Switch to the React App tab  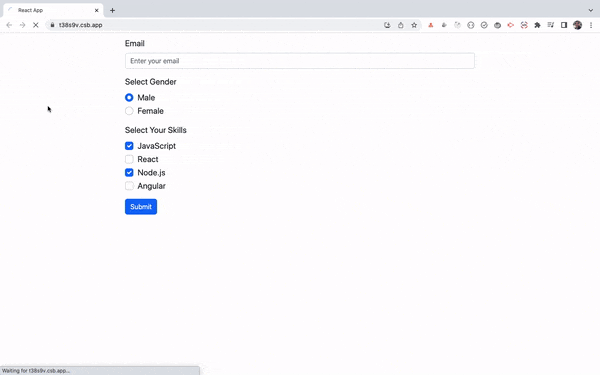coord(53,10)
